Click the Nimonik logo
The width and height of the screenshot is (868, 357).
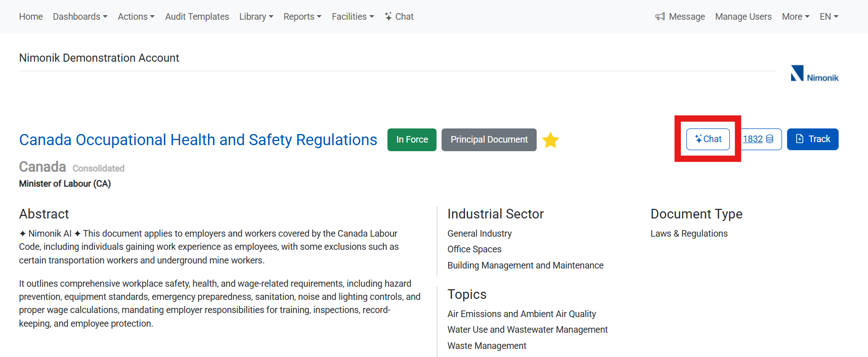pyautogui.click(x=814, y=74)
